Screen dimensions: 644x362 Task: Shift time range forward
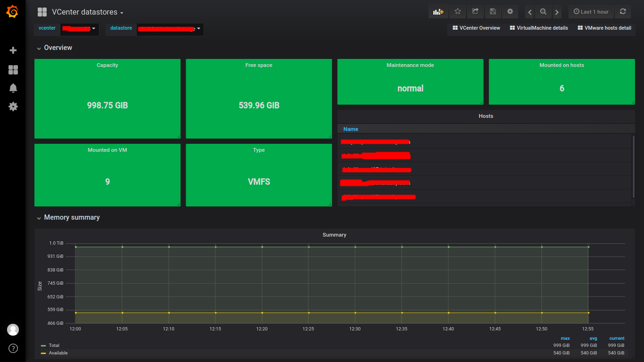tap(557, 12)
